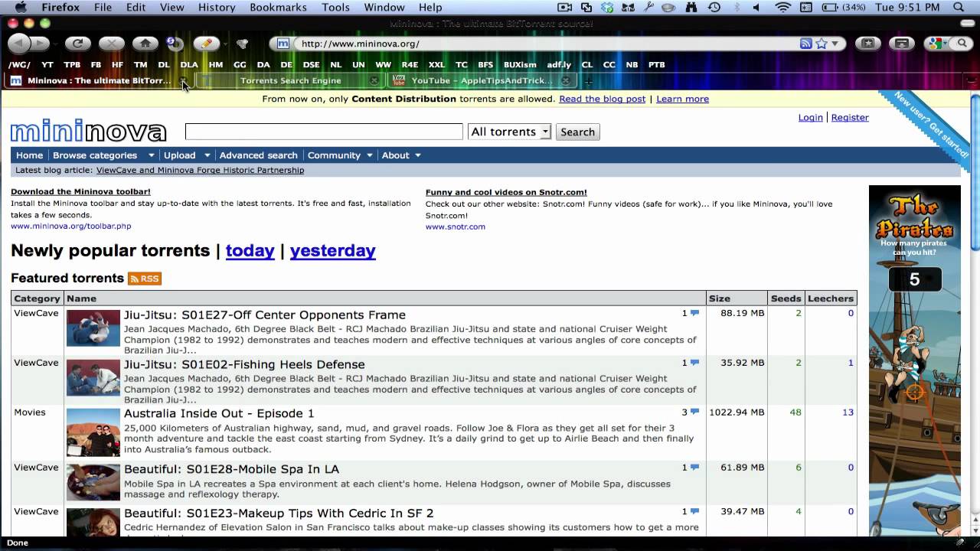Open the Wi-Fi status menu
Viewport: 980px width, 551px height.
(782, 8)
